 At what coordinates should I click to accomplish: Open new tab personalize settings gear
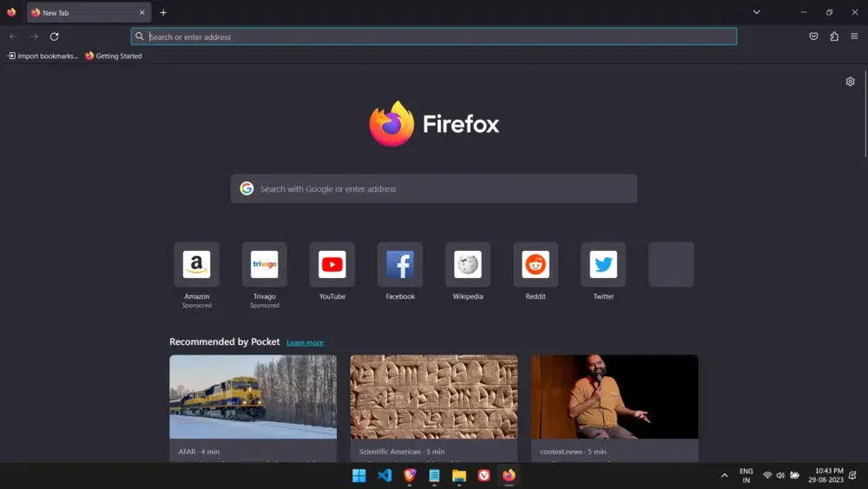click(x=851, y=82)
